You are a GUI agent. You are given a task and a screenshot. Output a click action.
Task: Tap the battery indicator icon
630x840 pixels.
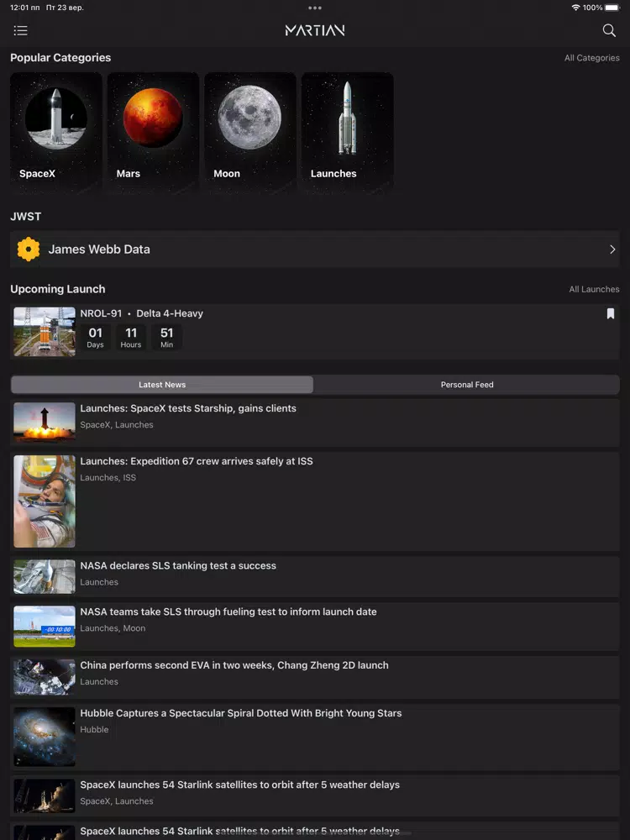pyautogui.click(x=613, y=8)
